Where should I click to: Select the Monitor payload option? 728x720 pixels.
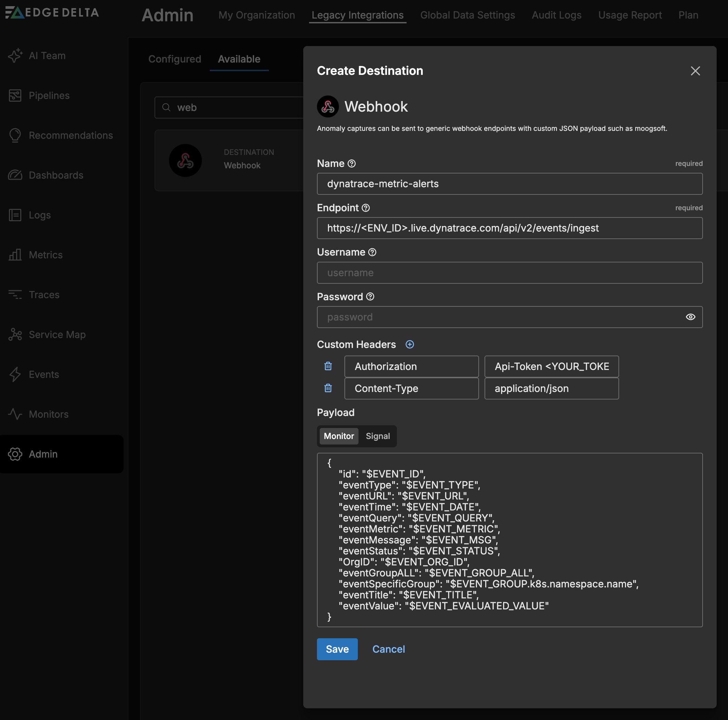coord(338,436)
